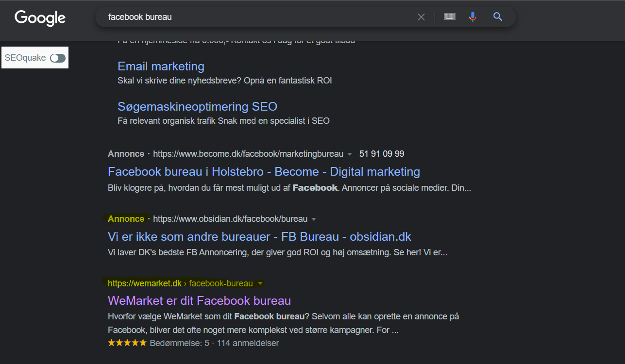This screenshot has width=625, height=364.
Task: Toggle the SEOquake switch
Action: (x=57, y=58)
